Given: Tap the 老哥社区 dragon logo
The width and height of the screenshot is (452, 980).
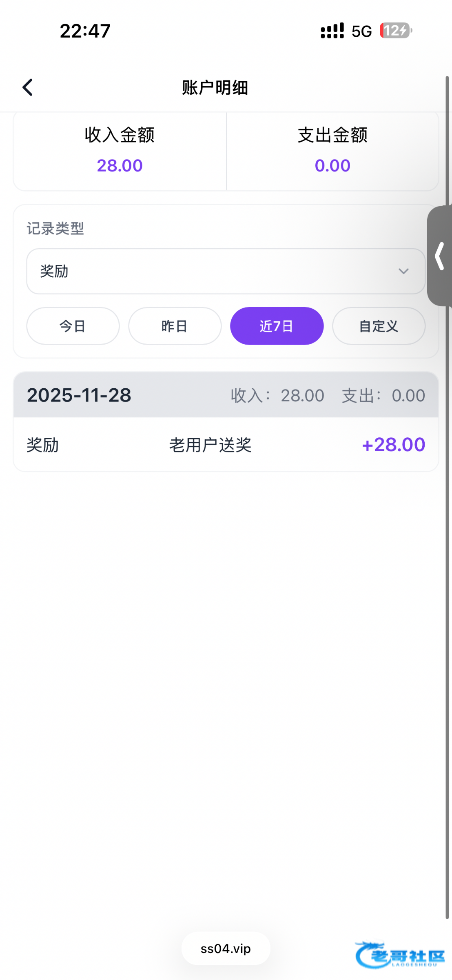Looking at the screenshot, I should pos(400,955).
